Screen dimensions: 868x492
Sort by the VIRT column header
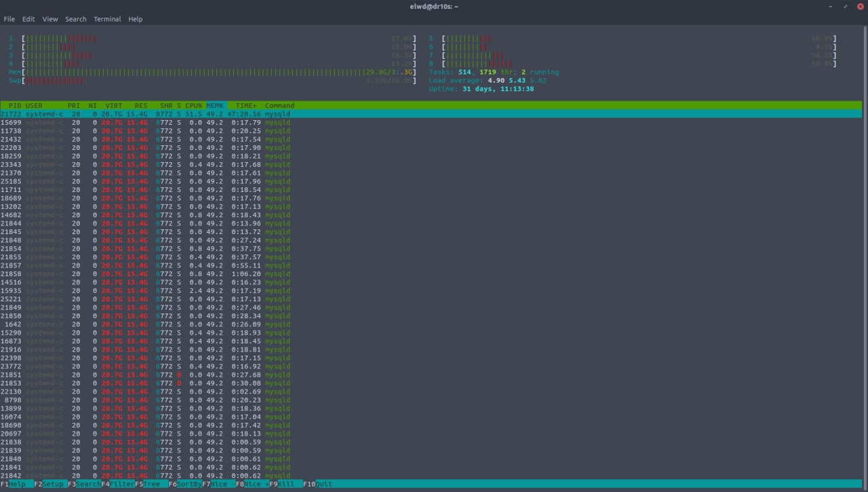(114, 105)
